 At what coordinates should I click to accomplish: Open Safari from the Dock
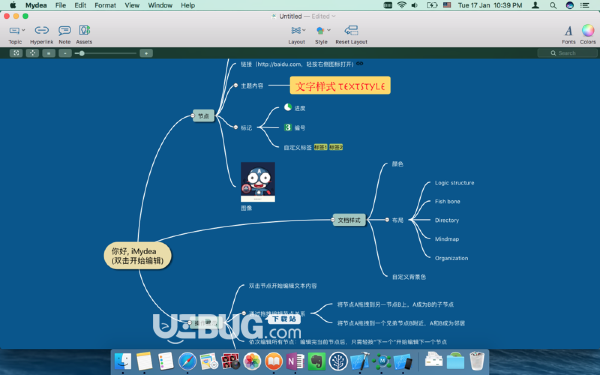(187, 361)
